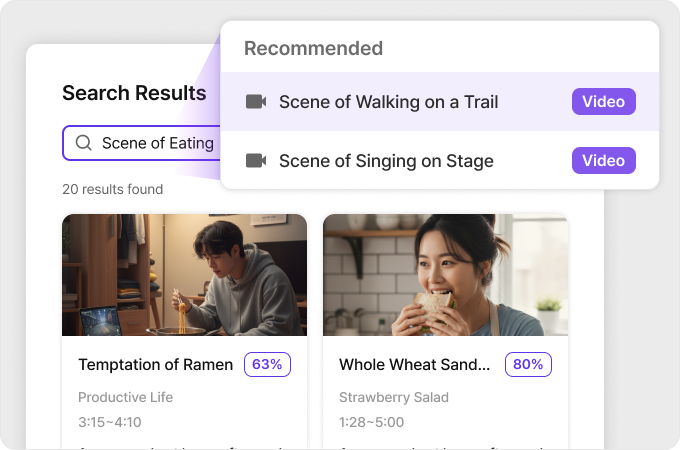The width and height of the screenshot is (680, 450).
Task: Click camera icon beside Singing on Stage
Action: click(256, 161)
